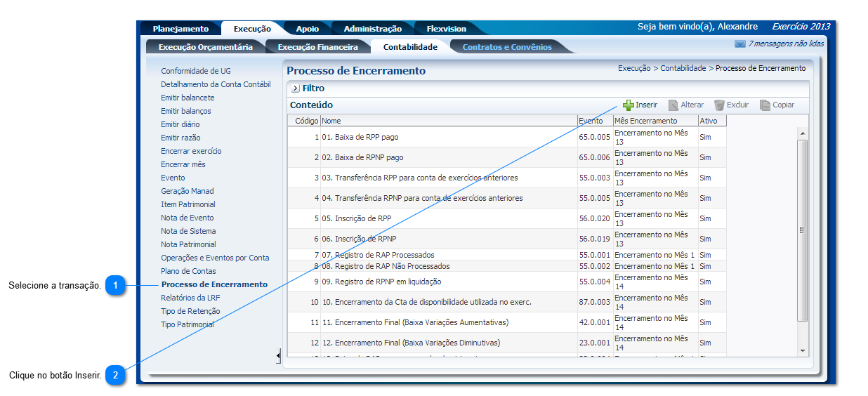Open the Plano de Contas link
Viewport: 868px width, 396px height.
(188, 271)
